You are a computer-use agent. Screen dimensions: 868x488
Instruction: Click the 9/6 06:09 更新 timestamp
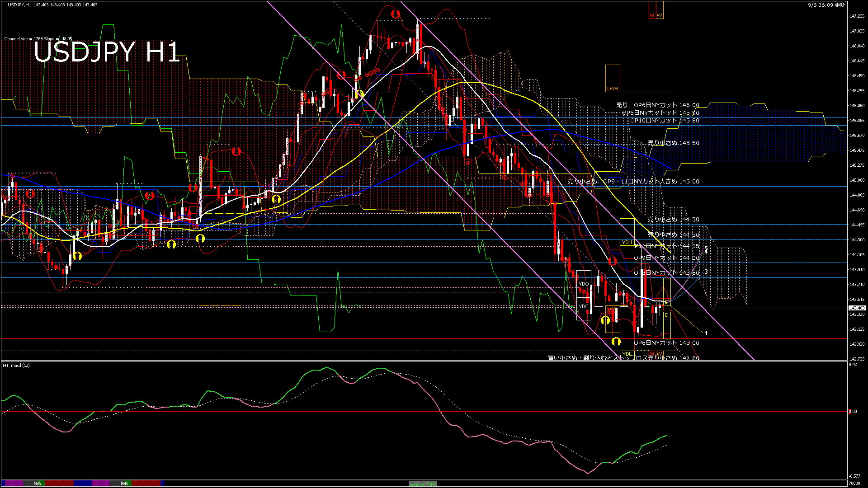pos(826,5)
